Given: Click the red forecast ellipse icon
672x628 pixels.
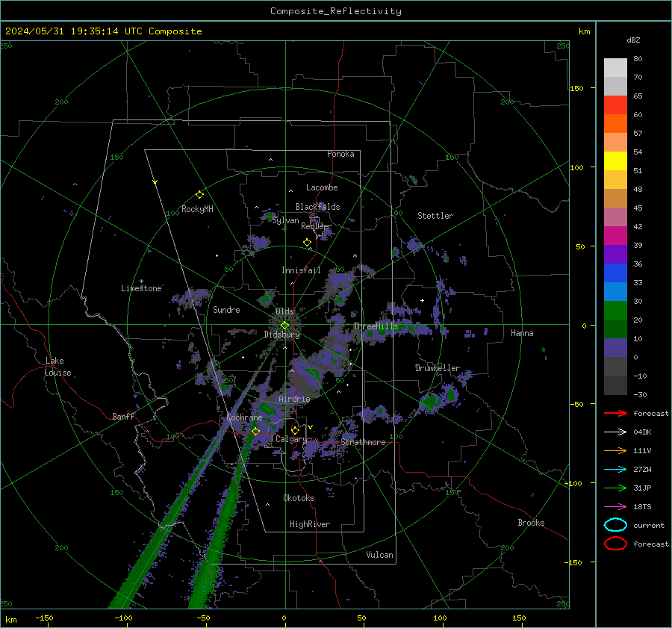Looking at the screenshot, I should point(615,544).
